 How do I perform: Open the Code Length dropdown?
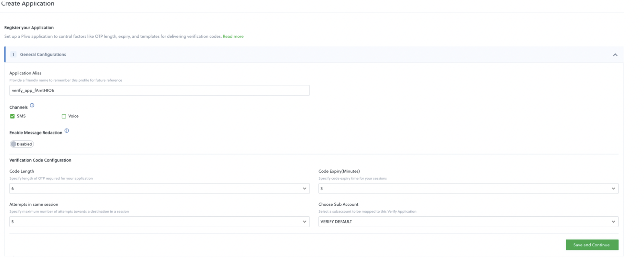(159, 188)
